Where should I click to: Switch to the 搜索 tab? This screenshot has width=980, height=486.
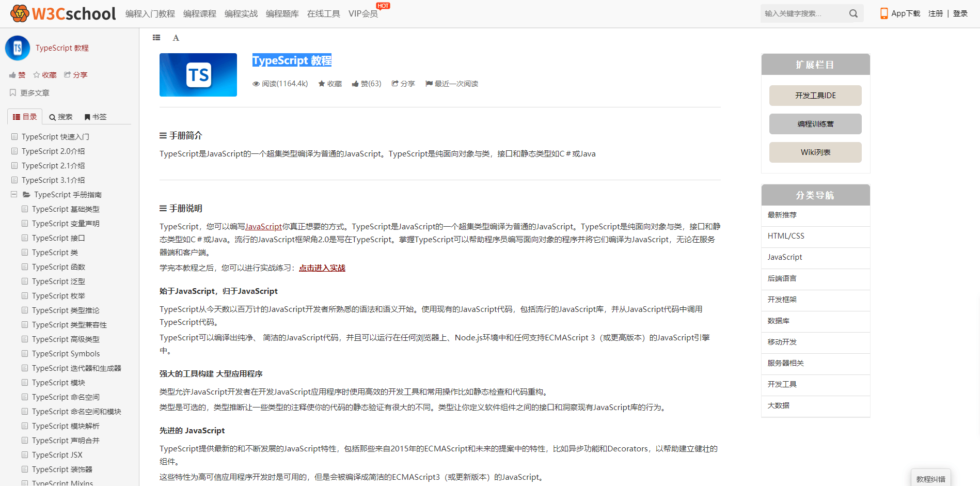coord(61,117)
